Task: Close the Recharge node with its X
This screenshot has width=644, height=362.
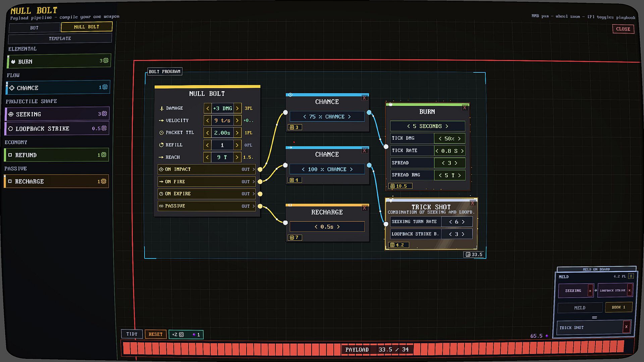Action: pos(364,208)
